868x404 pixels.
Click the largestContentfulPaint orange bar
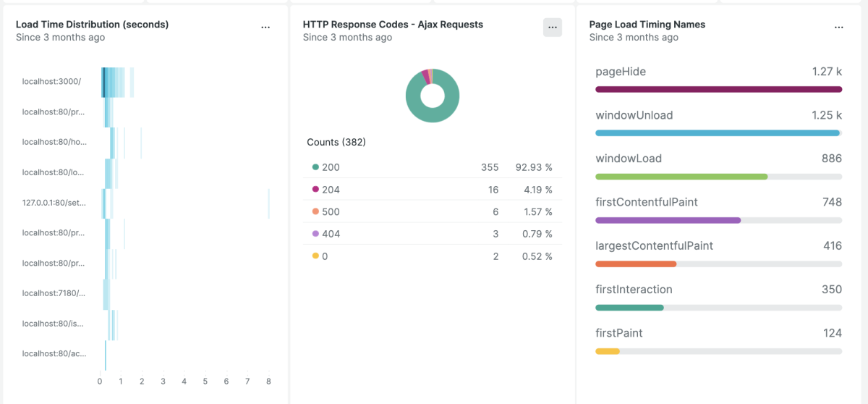[635, 264]
